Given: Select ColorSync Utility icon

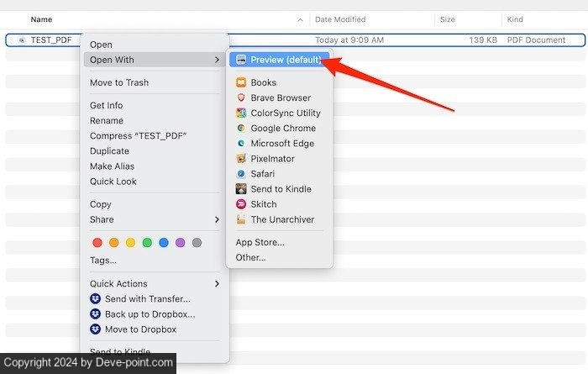Looking at the screenshot, I should pos(241,113).
